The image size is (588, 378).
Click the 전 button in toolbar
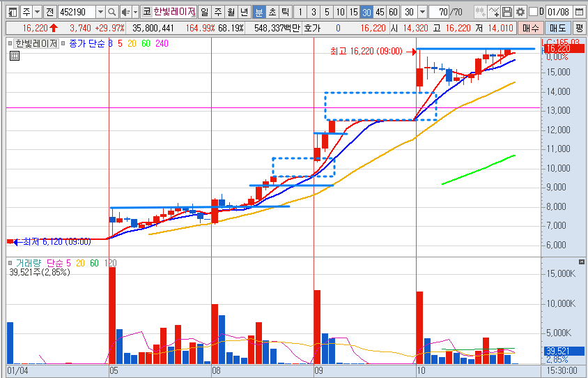[x=50, y=12]
